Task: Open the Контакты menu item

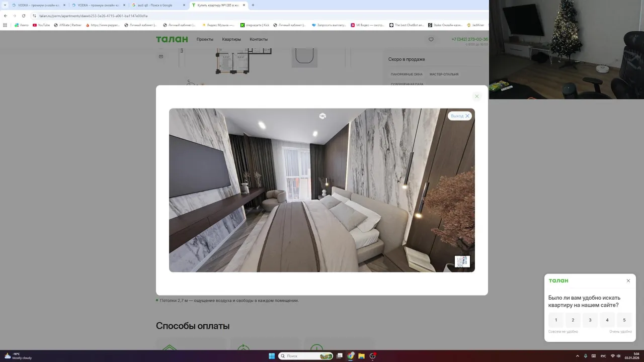Action: [259, 39]
